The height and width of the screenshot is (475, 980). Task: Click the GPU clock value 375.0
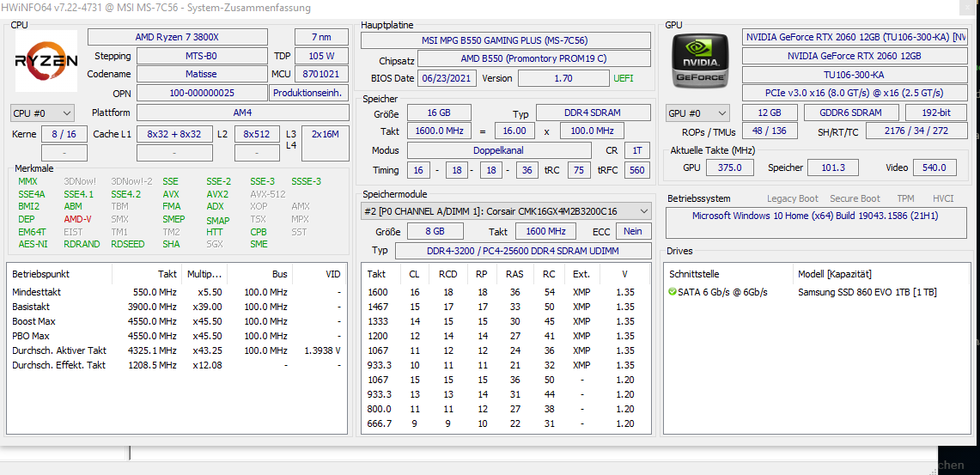click(728, 167)
